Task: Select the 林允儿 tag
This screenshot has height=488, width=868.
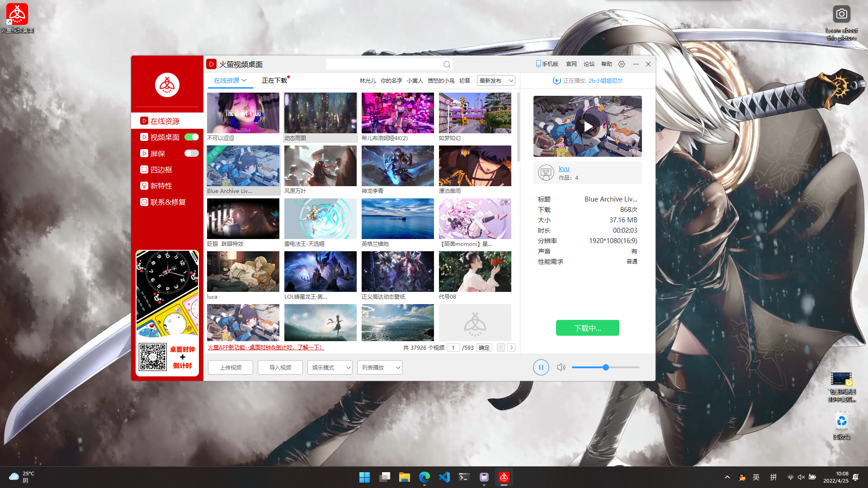Action: click(x=368, y=81)
